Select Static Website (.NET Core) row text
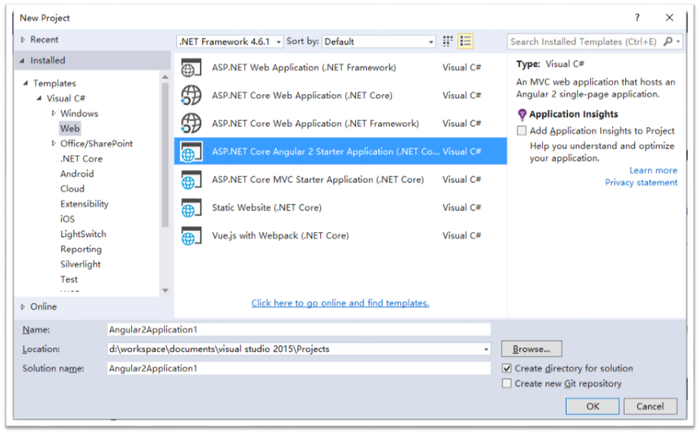 coord(267,208)
